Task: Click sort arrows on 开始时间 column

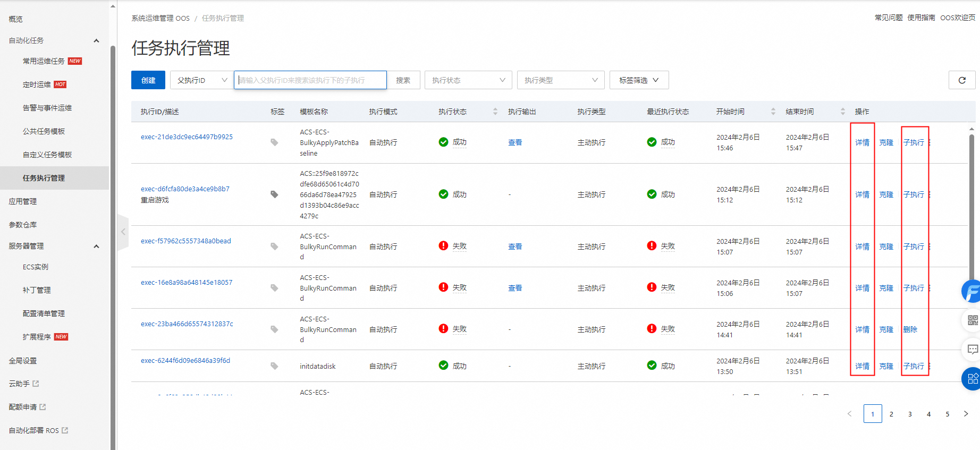Action: [773, 112]
